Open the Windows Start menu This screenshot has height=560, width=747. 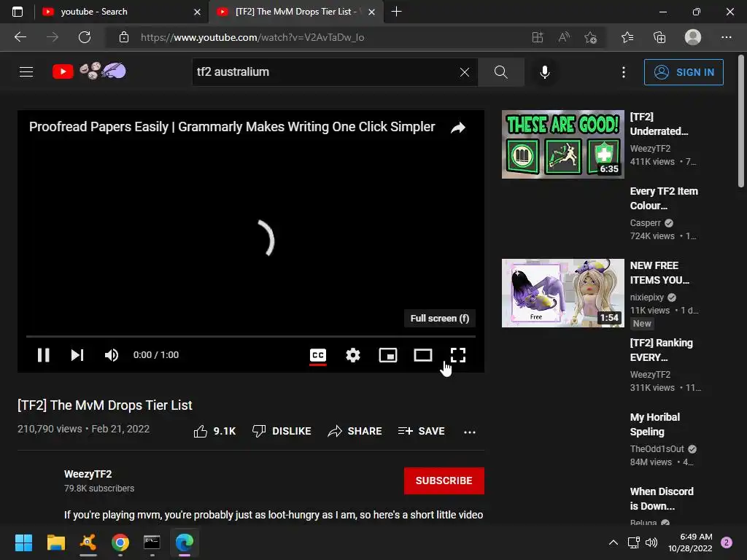23,542
